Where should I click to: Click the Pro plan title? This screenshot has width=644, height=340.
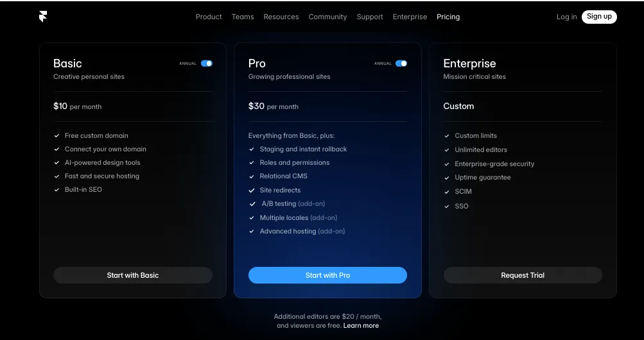[x=257, y=64]
